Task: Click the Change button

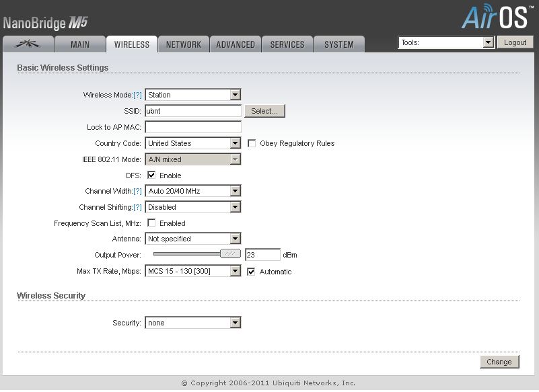Action: [499, 362]
